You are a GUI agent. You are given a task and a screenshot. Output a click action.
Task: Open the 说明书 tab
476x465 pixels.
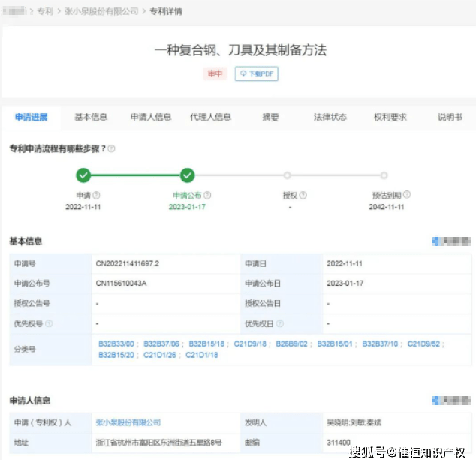[x=450, y=117]
